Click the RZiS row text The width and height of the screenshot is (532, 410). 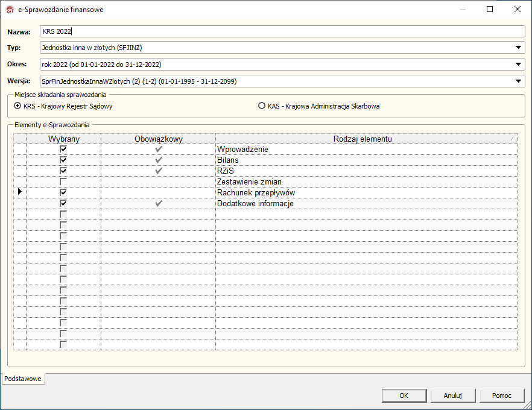click(226, 171)
